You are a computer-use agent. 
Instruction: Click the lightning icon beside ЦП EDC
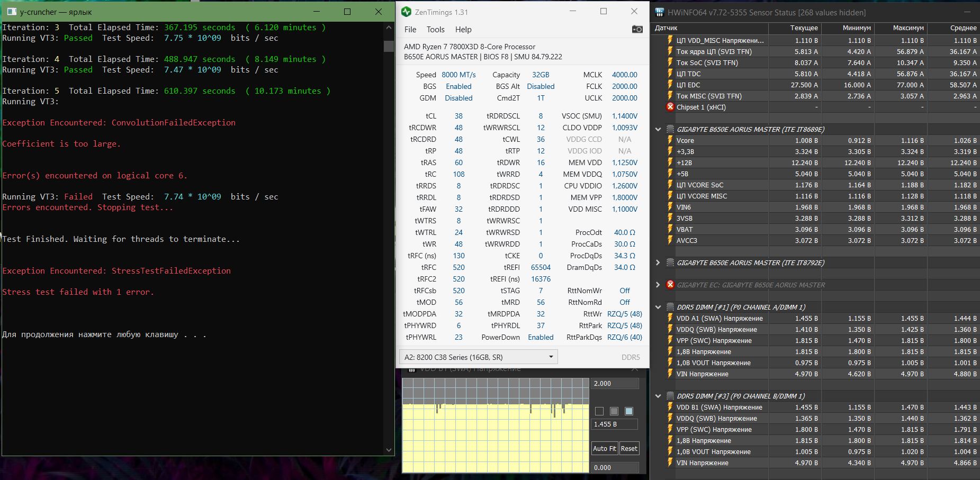(x=670, y=85)
